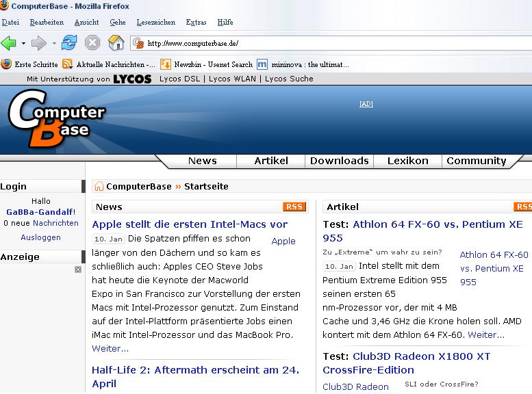Click the Club3D Radeon image link
532x394 pixels.
pyautogui.click(x=355, y=387)
